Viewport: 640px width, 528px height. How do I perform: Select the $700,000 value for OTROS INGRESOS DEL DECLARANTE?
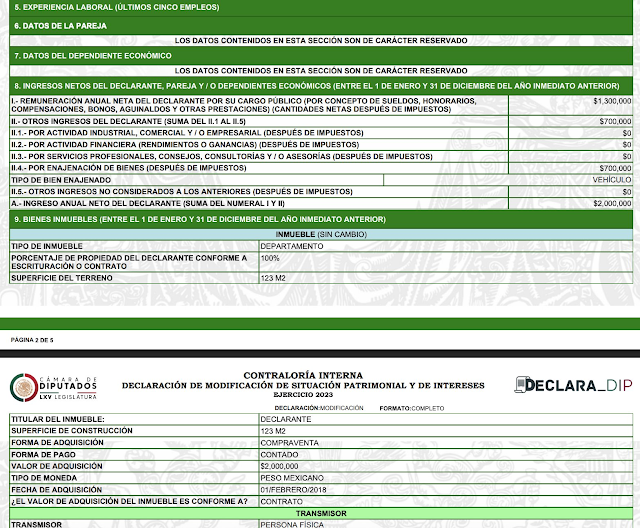click(x=615, y=122)
